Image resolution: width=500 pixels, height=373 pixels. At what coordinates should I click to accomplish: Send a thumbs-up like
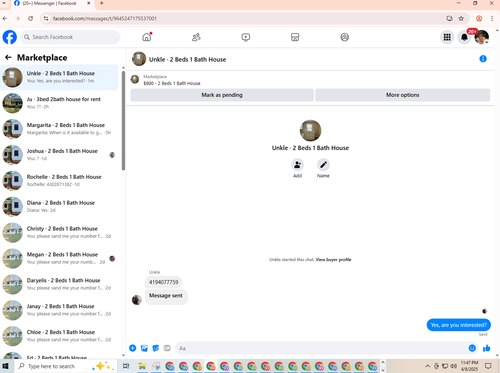pyautogui.click(x=487, y=348)
